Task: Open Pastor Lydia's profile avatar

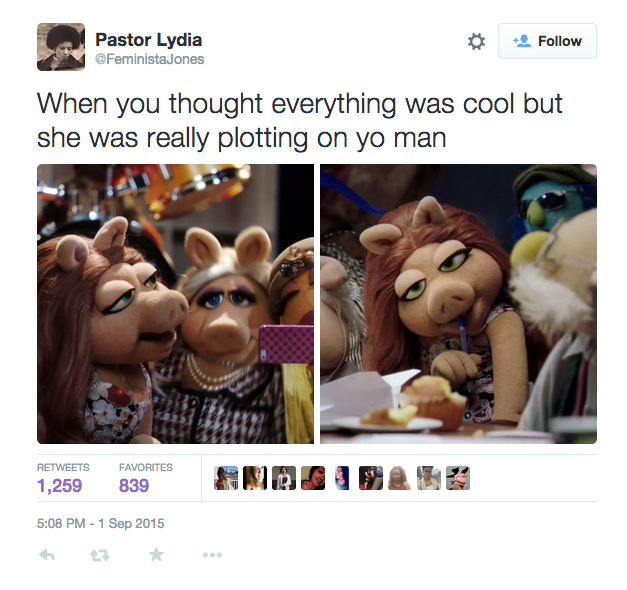Action: click(61, 47)
